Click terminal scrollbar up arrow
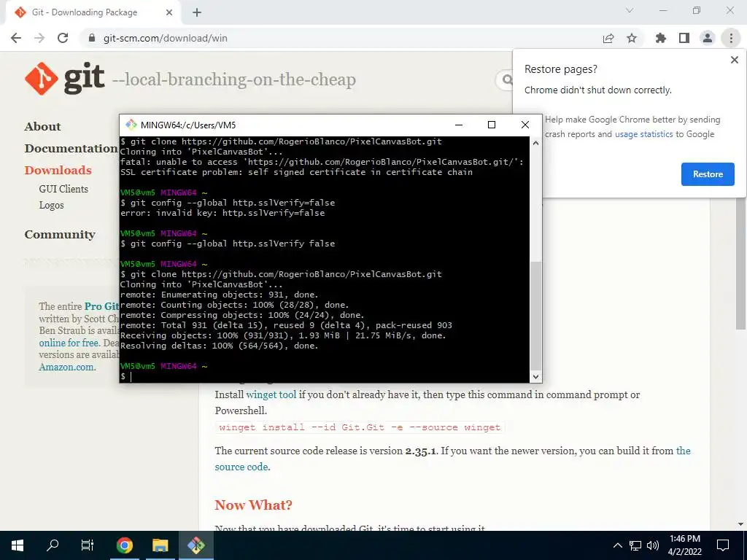 click(x=535, y=143)
